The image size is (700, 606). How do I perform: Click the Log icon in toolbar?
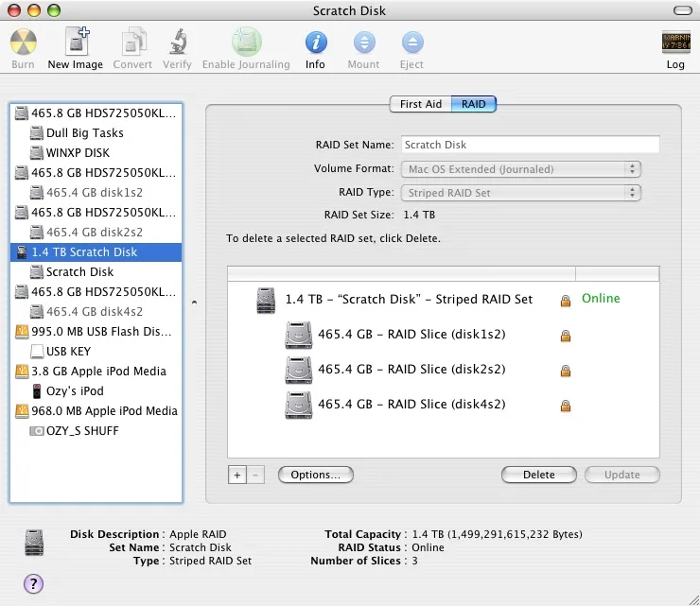(675, 43)
